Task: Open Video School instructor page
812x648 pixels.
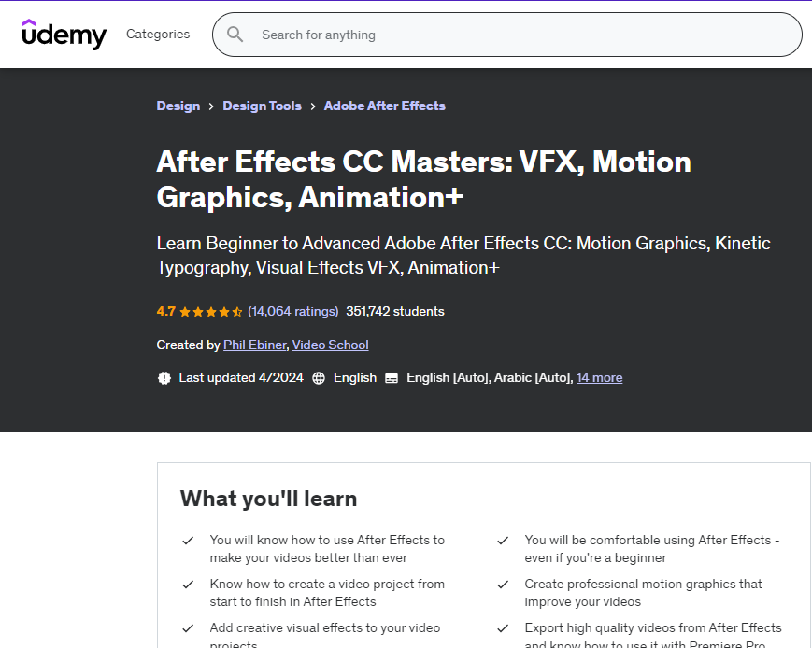Action: [331, 345]
